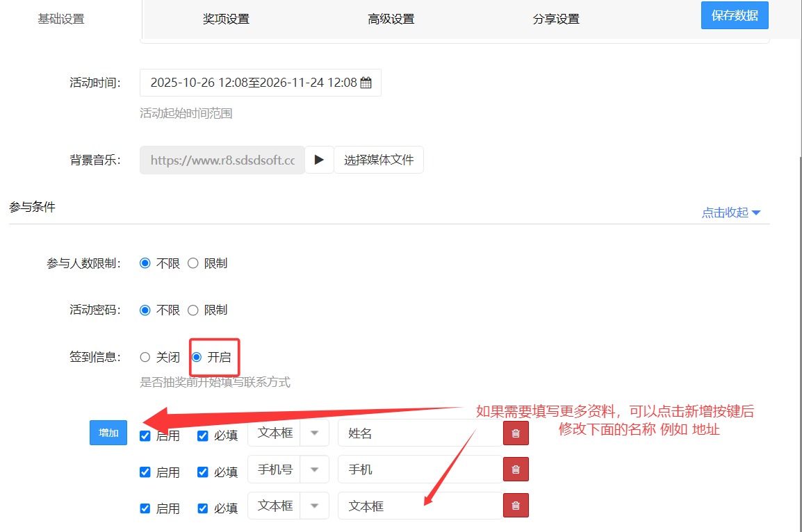The height and width of the screenshot is (532, 802).
Task: Select 限制 for 参与人数限制
Action: click(193, 263)
